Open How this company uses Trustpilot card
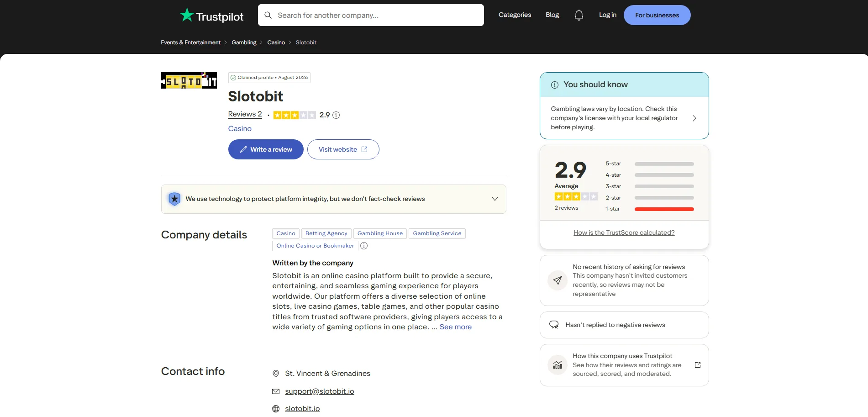Screen dimensions: 868x417 (624, 365)
